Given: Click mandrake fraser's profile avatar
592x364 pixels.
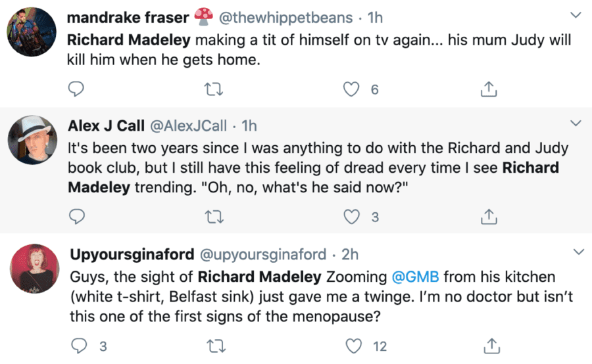Looking at the screenshot, I should [x=30, y=32].
